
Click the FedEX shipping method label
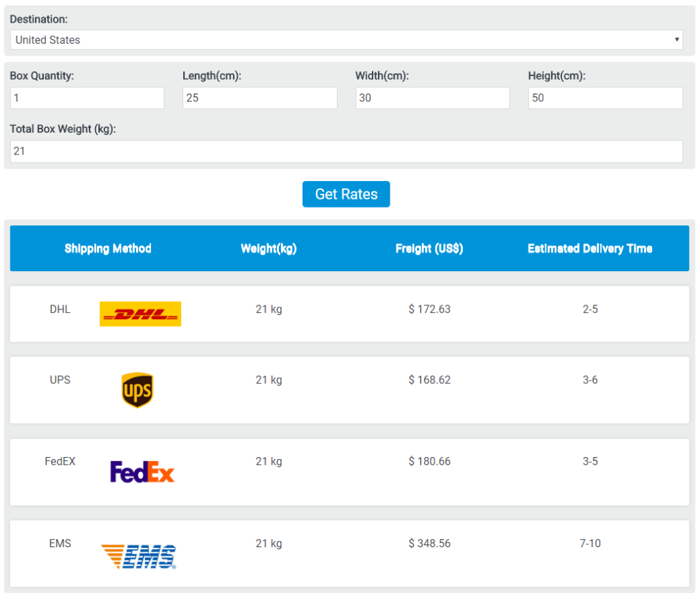pyautogui.click(x=60, y=461)
